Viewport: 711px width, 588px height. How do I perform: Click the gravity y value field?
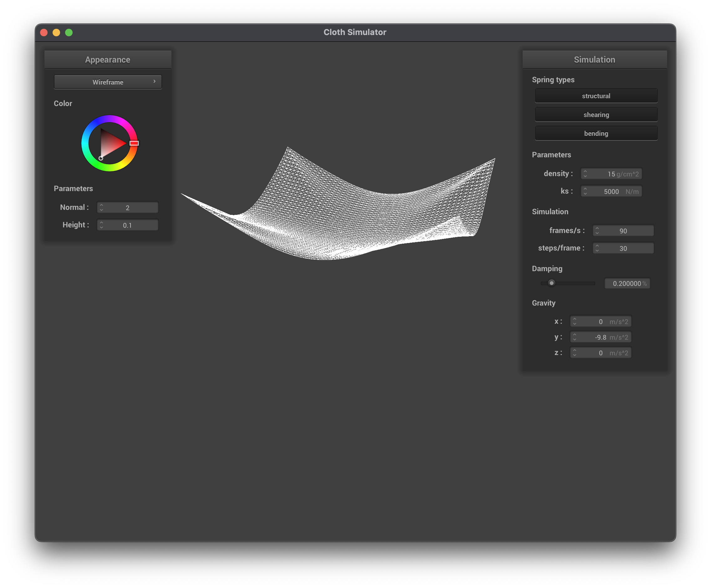pyautogui.click(x=600, y=337)
